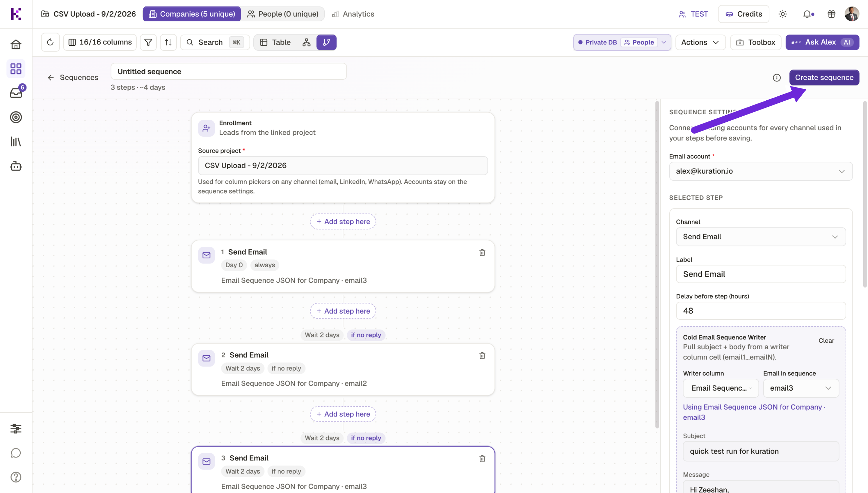Focus the Search box in toolbar
Image resolution: width=868 pixels, height=493 pixels.
point(215,42)
